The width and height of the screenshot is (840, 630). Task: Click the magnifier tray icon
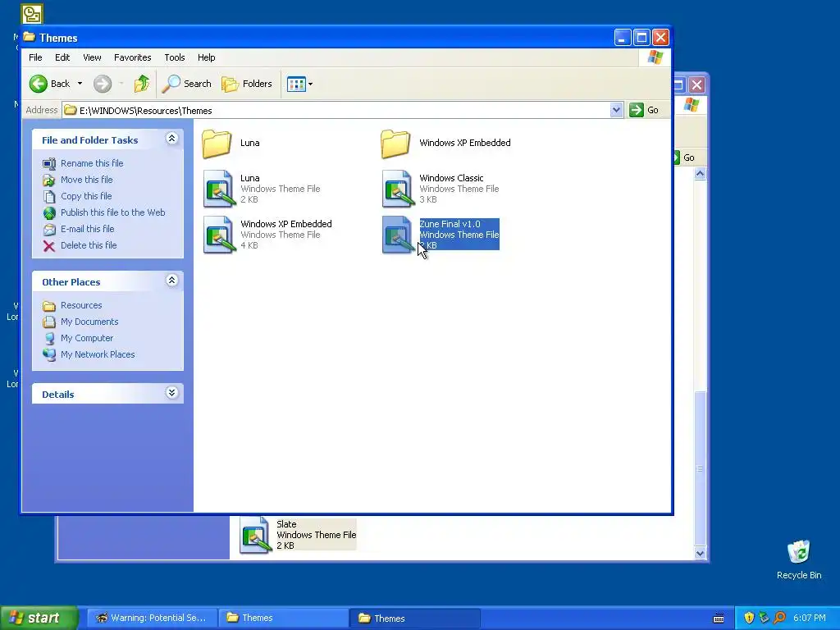click(x=779, y=619)
